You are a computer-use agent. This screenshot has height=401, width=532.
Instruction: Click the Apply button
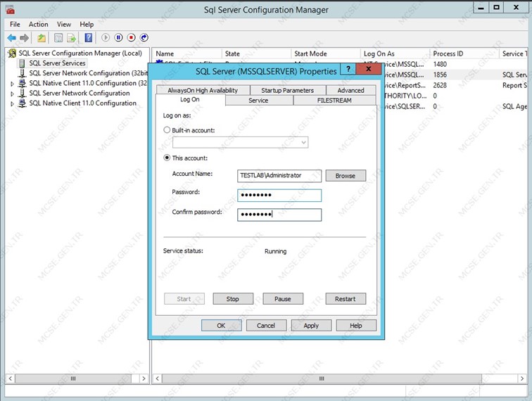pos(312,325)
